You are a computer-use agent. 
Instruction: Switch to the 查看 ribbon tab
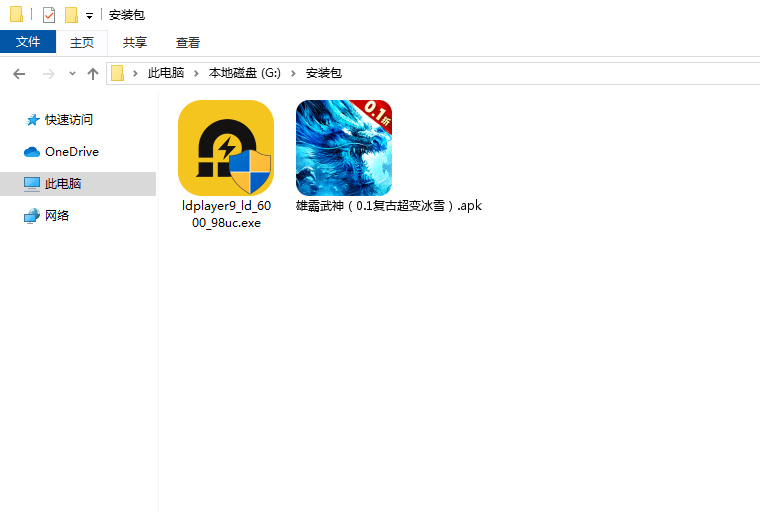coord(188,42)
